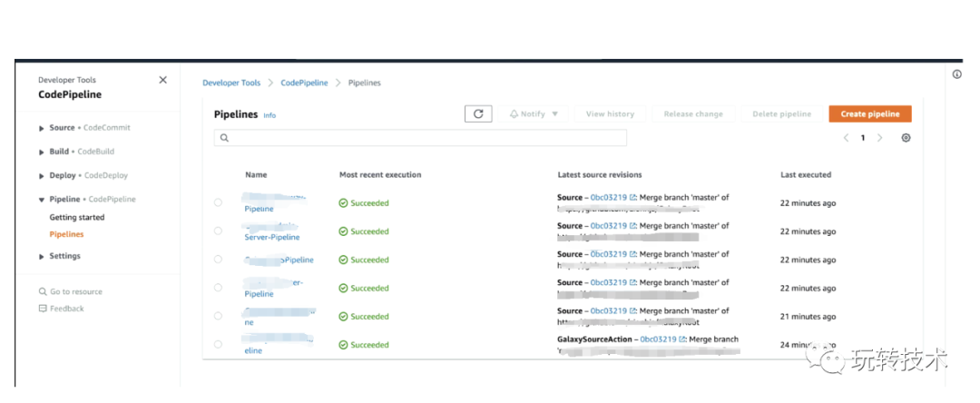The height and width of the screenshot is (403, 980).
Task: Close the Developer Tools side panel
Action: click(163, 80)
